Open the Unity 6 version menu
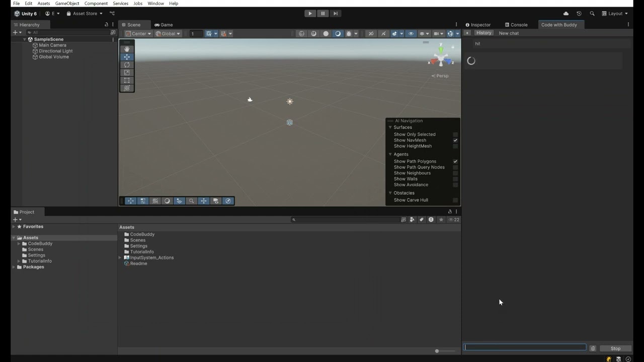The image size is (644, 362). (x=25, y=14)
